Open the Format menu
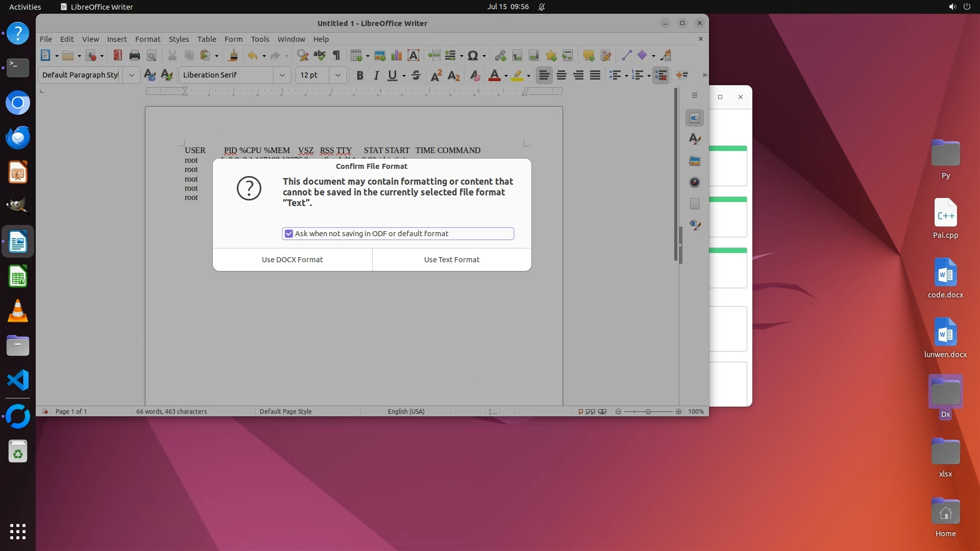The width and height of the screenshot is (980, 551). [x=148, y=39]
